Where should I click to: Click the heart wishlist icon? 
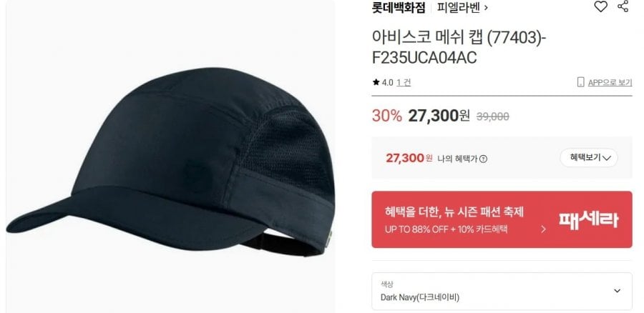tap(601, 6)
